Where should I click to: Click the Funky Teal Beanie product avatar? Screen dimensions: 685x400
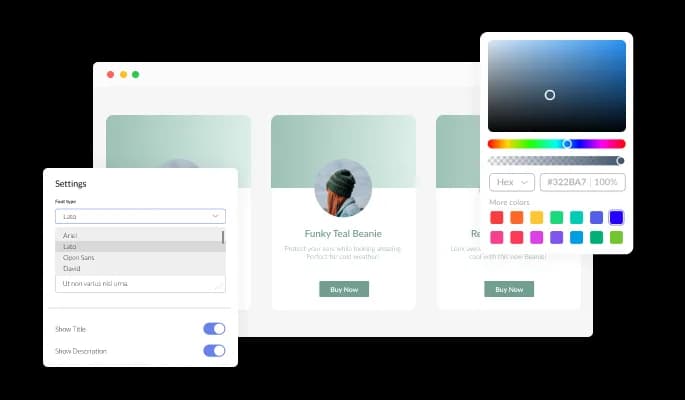click(x=343, y=188)
